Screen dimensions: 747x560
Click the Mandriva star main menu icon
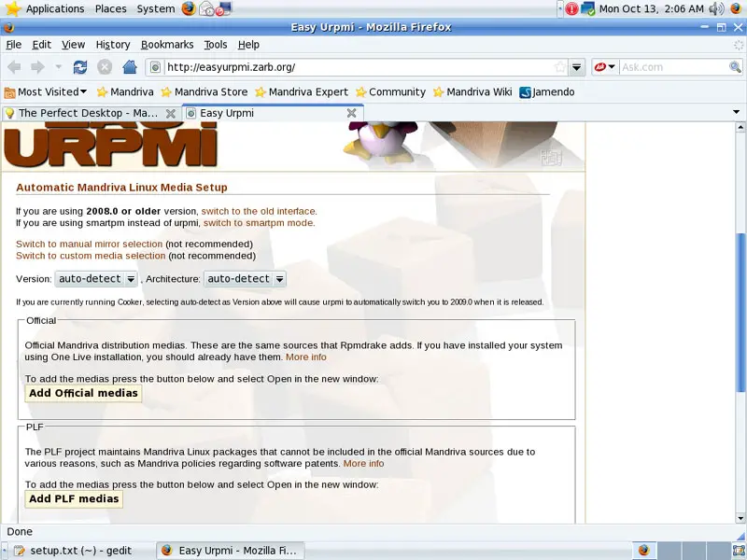coord(12,8)
